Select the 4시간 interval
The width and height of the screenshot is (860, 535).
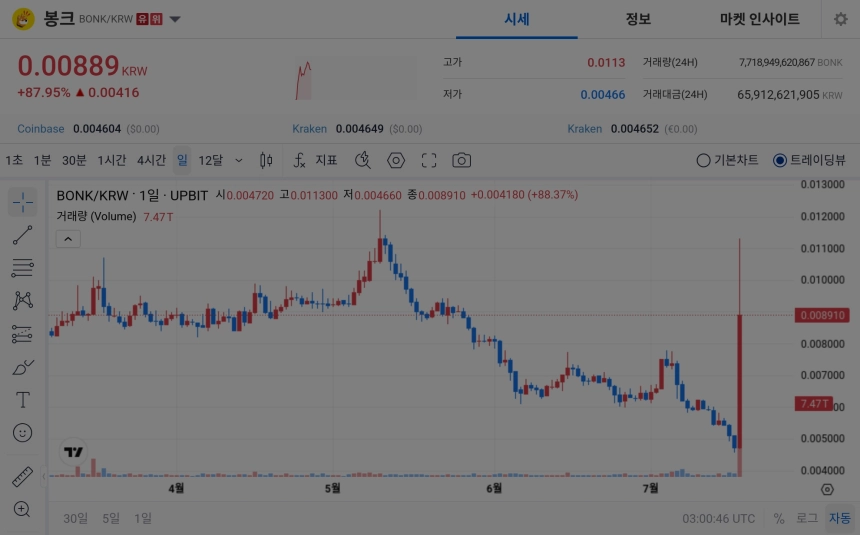pos(151,160)
